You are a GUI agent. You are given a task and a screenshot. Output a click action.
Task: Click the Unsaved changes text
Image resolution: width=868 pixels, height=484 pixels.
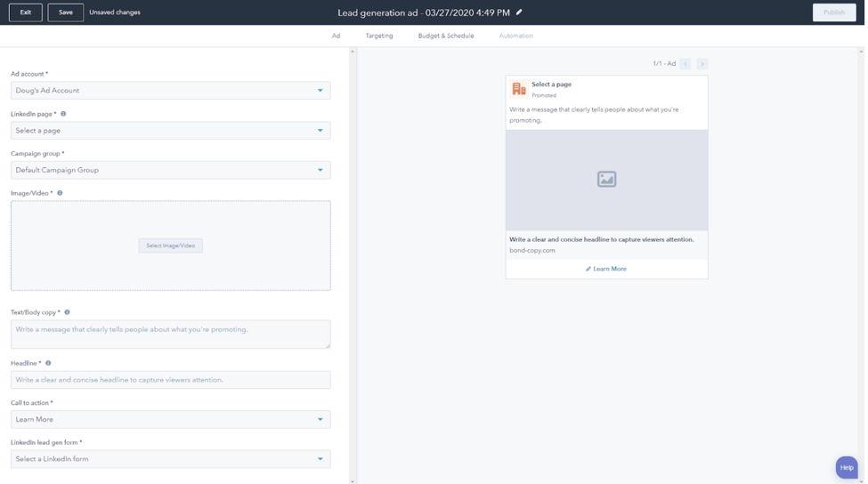click(x=115, y=12)
